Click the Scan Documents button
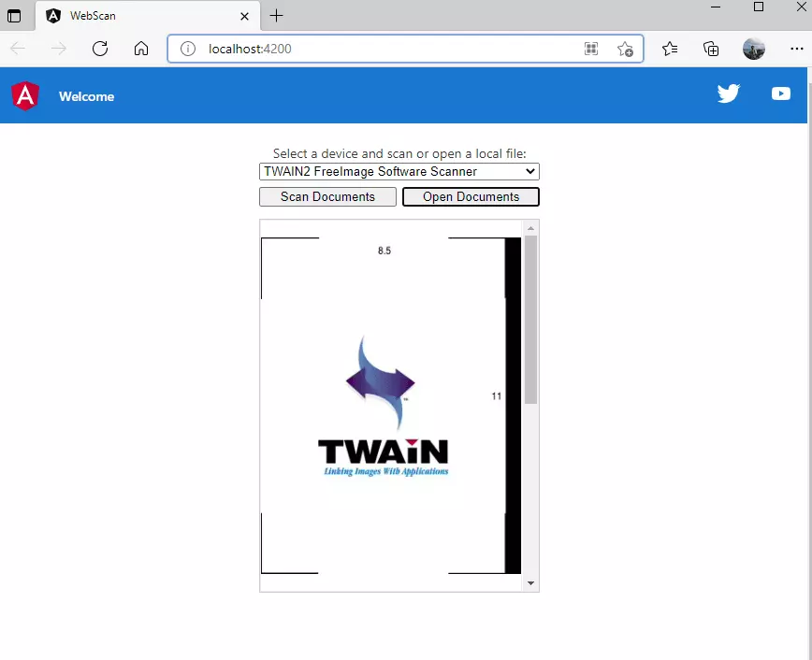This screenshot has width=812, height=660. point(327,196)
